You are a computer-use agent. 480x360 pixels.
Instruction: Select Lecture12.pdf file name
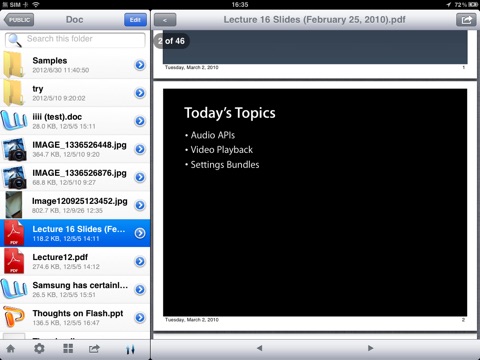click(x=60, y=257)
